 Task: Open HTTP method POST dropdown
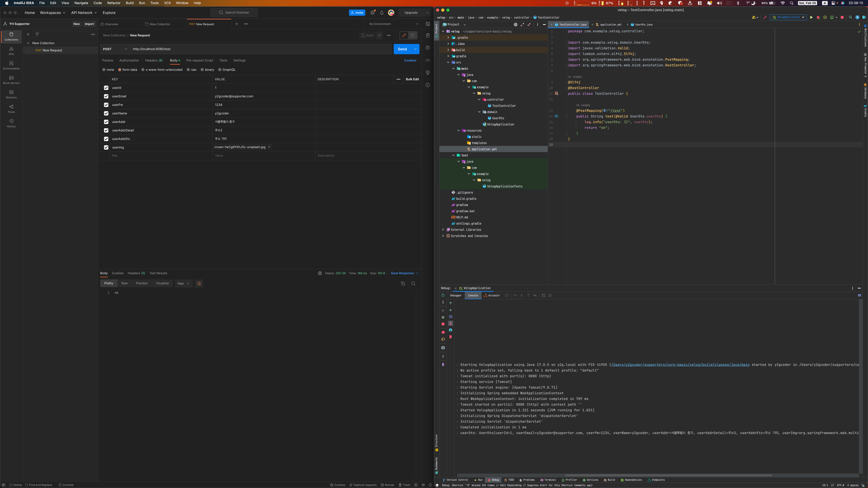point(115,49)
